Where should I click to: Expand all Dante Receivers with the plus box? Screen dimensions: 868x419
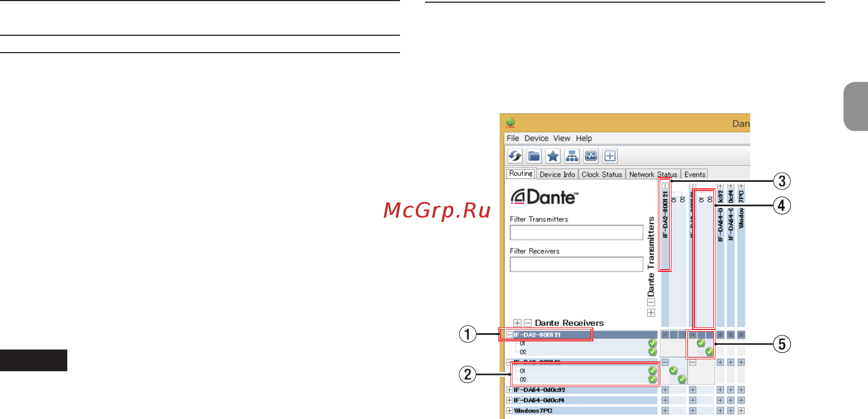pyautogui.click(x=517, y=323)
